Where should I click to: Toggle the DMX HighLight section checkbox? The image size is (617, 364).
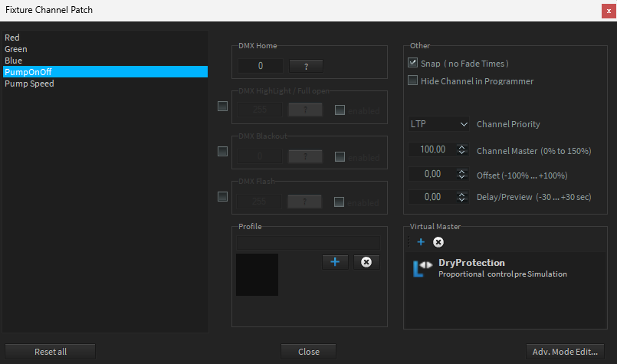click(x=223, y=107)
